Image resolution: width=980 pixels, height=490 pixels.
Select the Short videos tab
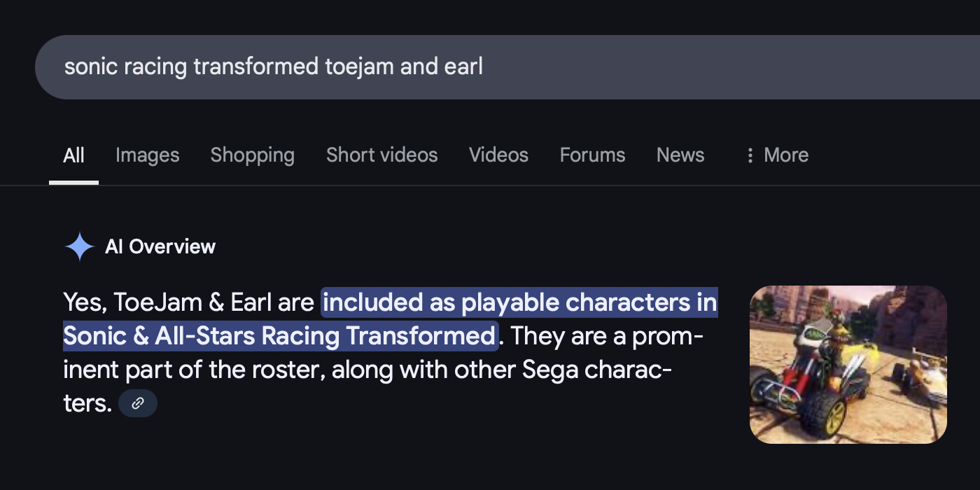tap(381, 155)
